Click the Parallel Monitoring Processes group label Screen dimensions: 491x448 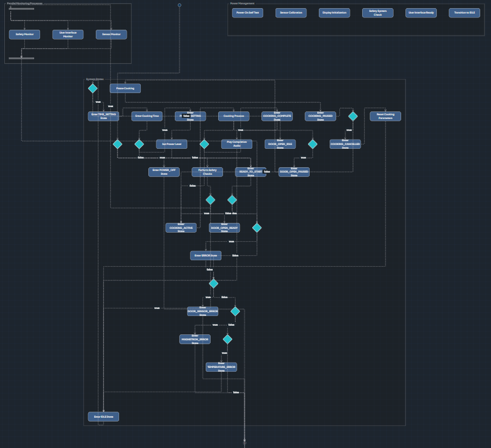(x=25, y=3)
